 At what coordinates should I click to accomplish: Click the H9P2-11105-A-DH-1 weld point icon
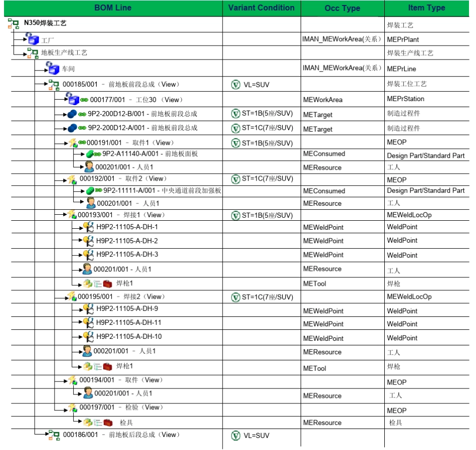88,227
